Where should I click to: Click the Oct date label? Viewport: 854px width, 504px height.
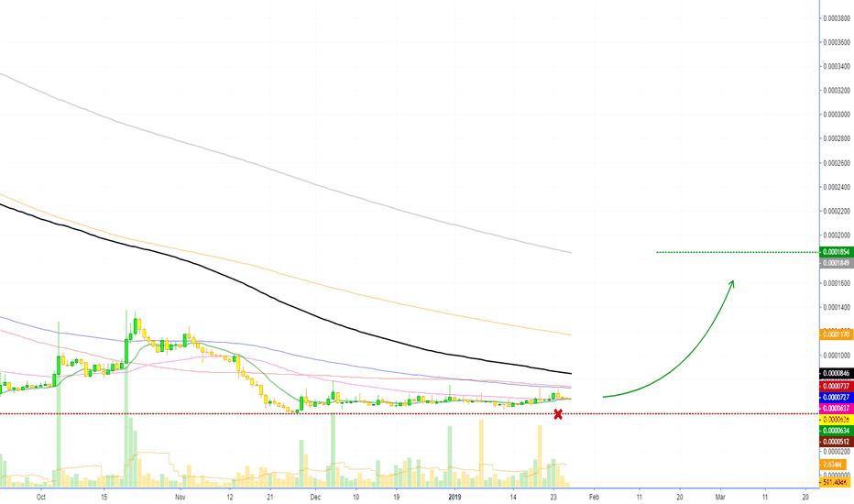click(40, 497)
